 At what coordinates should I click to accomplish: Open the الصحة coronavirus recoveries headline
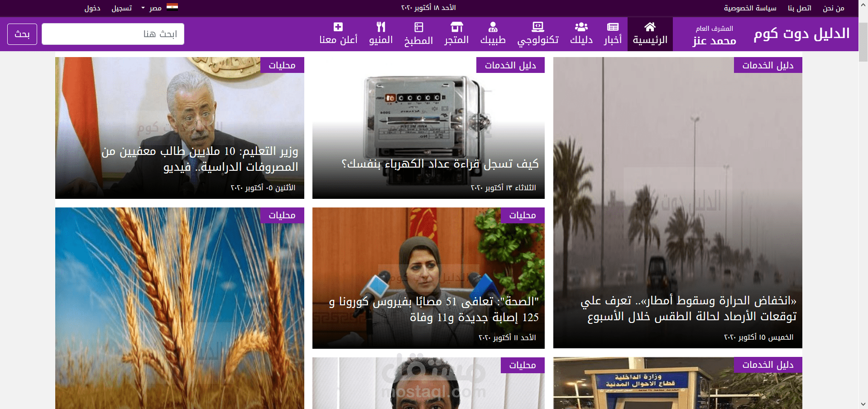[x=434, y=309]
